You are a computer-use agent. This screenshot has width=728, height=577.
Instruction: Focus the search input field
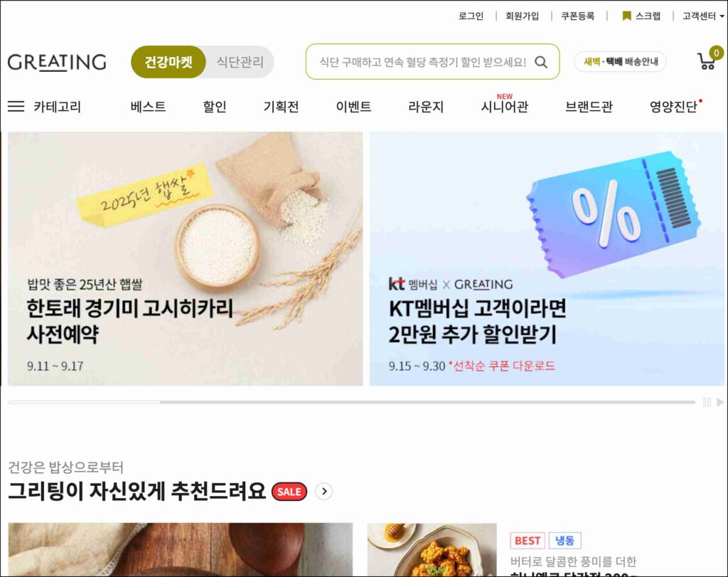(x=422, y=62)
